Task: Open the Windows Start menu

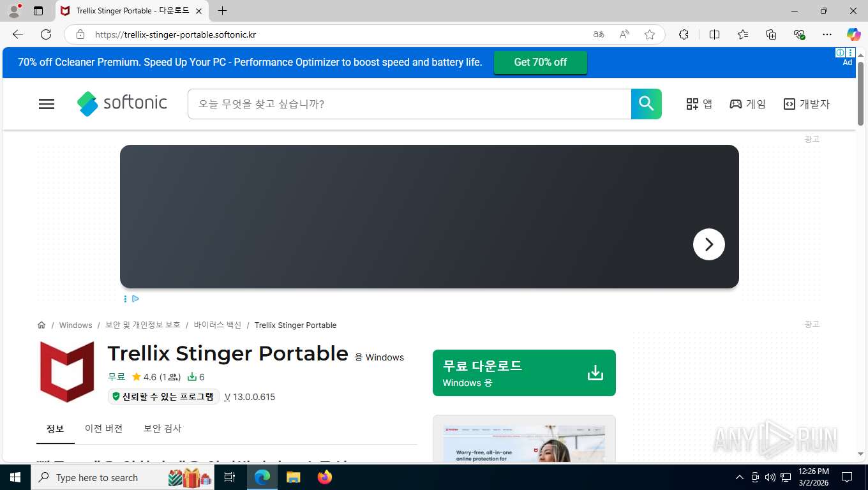Action: click(x=15, y=477)
